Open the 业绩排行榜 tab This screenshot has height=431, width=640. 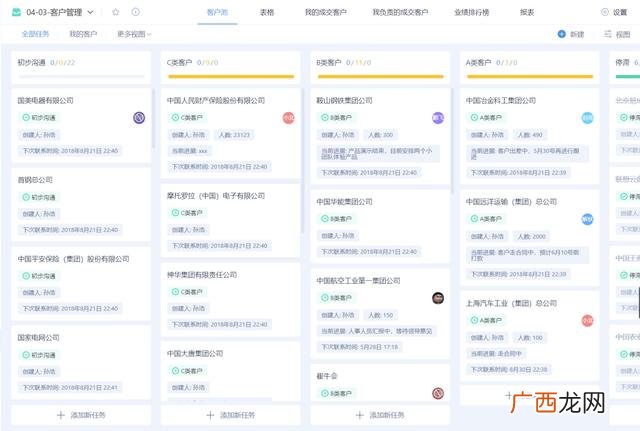tap(471, 13)
